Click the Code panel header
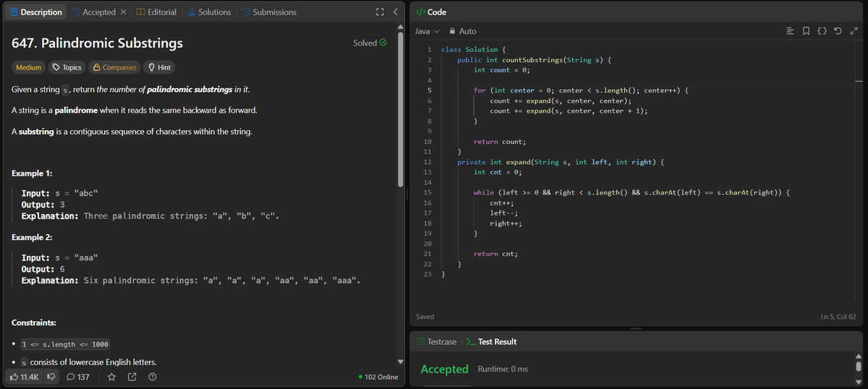The width and height of the screenshot is (868, 389). (432, 12)
